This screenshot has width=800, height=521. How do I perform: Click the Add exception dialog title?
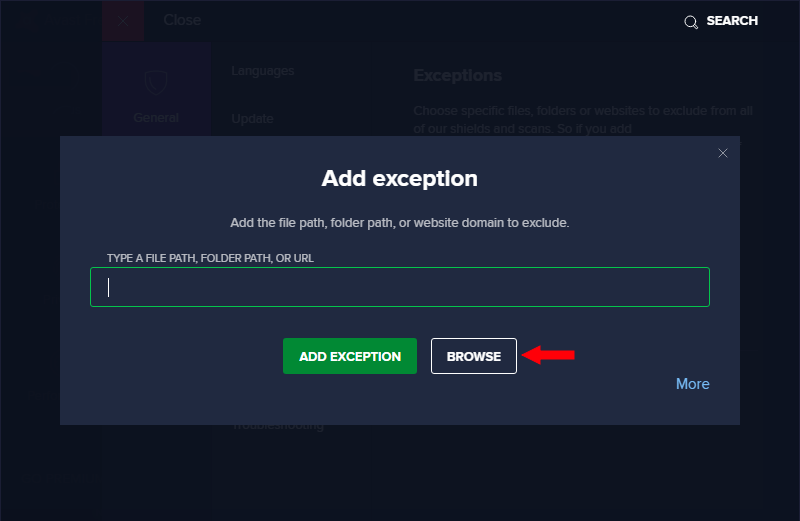pyautogui.click(x=399, y=179)
